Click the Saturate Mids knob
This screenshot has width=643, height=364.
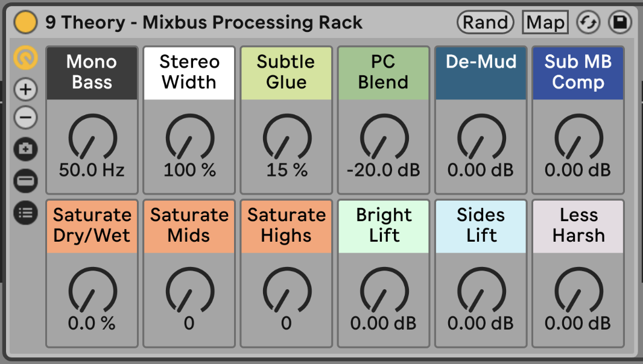189,290
